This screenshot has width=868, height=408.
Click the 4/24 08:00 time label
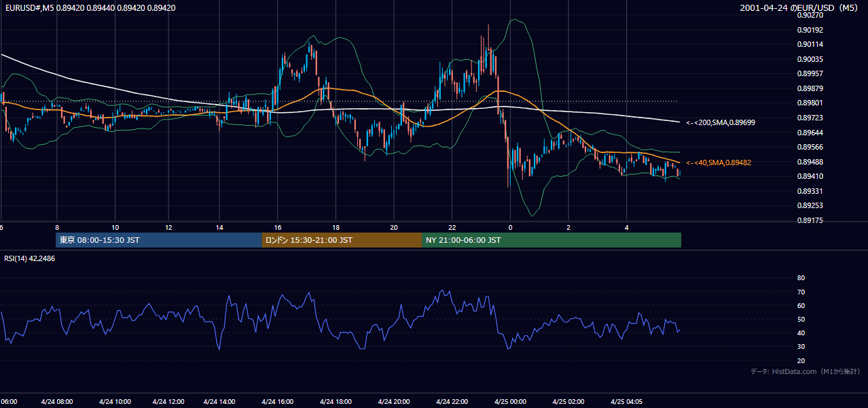point(56,402)
